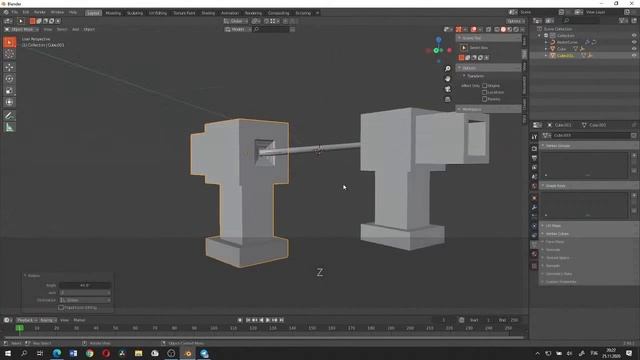Viewport: 640px width, 360px height.
Task: Click the viewport zoom magnifier gizmo
Action: (x=448, y=69)
